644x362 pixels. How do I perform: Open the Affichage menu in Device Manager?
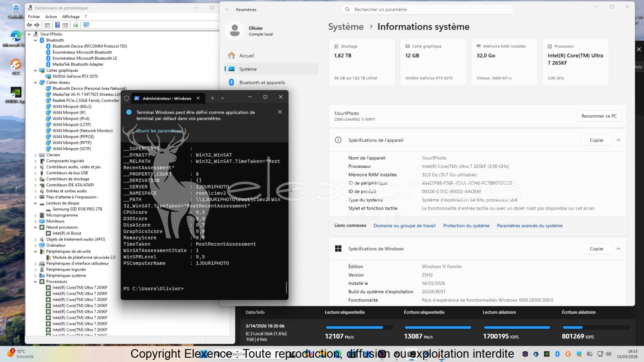tap(71, 17)
